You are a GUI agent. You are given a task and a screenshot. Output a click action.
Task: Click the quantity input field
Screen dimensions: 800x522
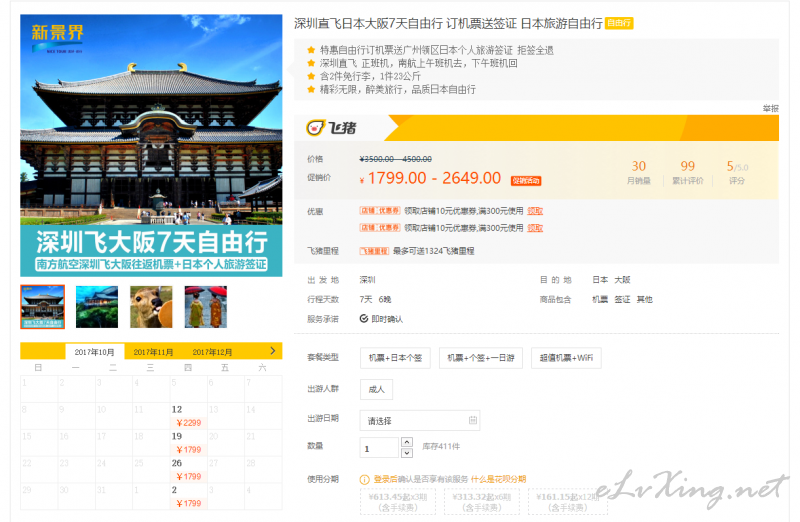click(x=379, y=448)
